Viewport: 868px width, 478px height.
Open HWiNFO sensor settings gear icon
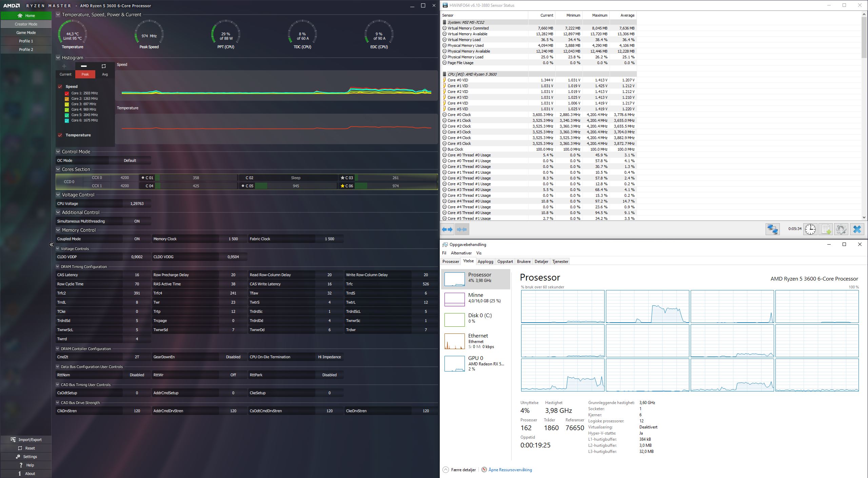(x=841, y=229)
